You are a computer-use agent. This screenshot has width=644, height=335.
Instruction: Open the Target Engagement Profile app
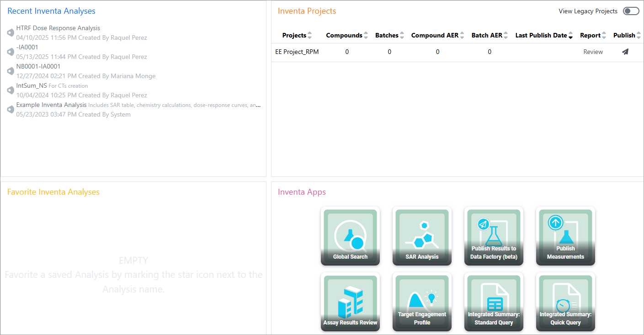[x=421, y=302]
